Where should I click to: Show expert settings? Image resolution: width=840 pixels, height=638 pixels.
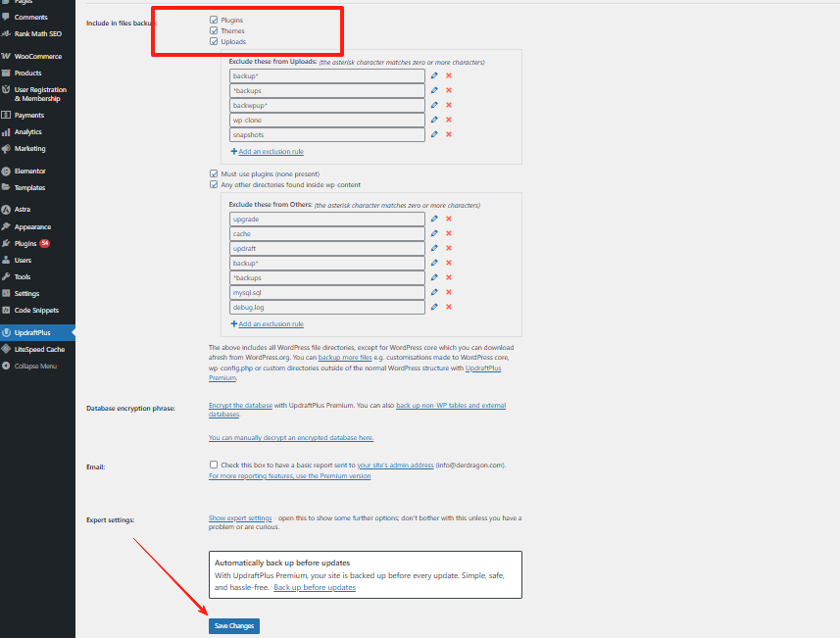[x=240, y=518]
